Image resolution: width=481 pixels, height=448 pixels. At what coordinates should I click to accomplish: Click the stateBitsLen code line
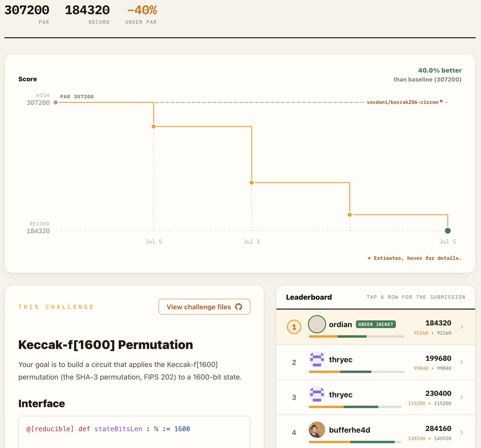pos(108,429)
